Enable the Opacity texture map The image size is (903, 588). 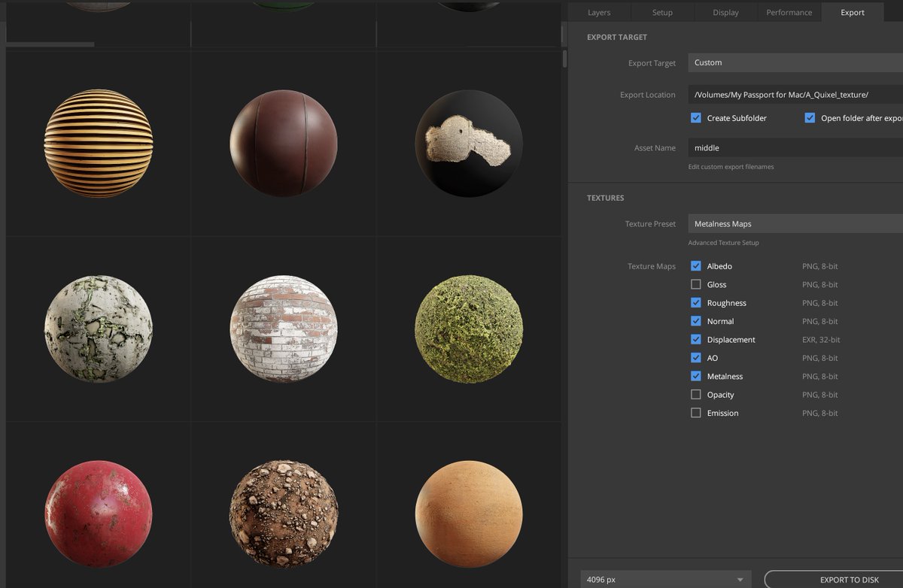[696, 395]
